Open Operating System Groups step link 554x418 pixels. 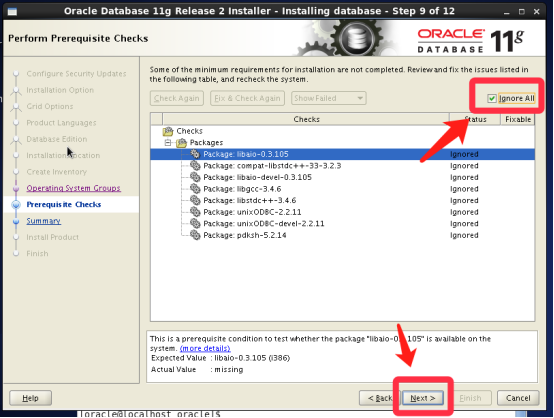click(x=73, y=188)
